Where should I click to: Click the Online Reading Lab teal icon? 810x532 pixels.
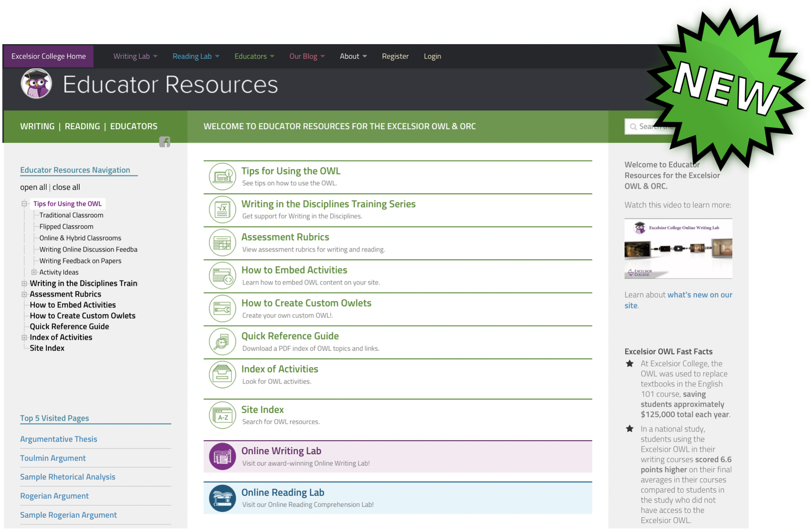[x=223, y=498]
